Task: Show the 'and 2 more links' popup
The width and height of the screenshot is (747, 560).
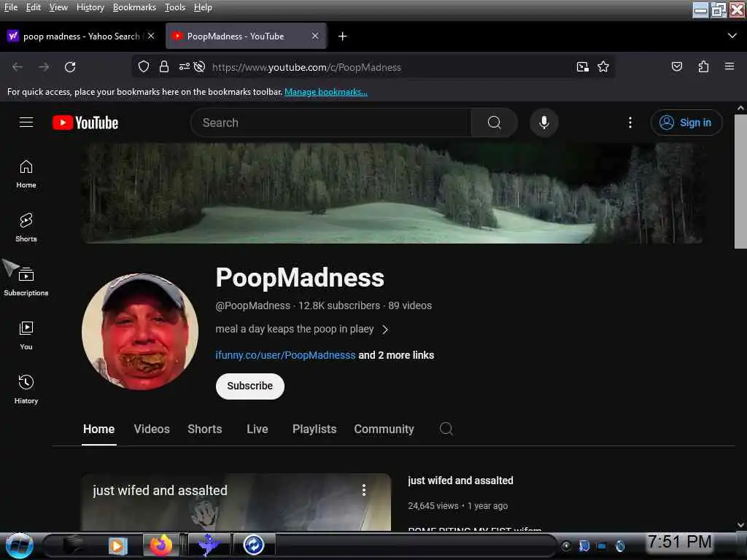Action: point(396,355)
